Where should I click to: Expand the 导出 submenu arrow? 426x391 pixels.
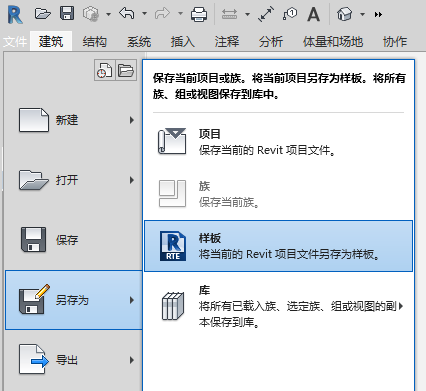coord(132,360)
